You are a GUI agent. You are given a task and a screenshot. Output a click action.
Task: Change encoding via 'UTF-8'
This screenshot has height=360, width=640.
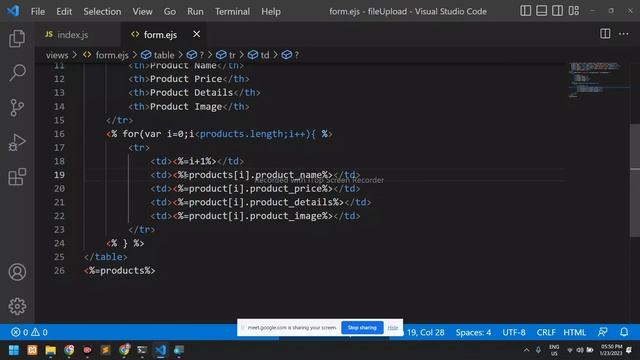[x=514, y=332]
